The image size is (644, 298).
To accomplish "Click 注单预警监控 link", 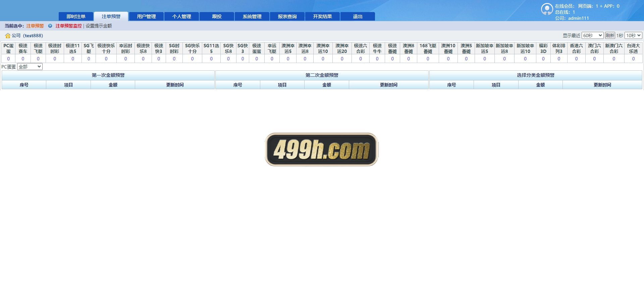I will click(69, 26).
